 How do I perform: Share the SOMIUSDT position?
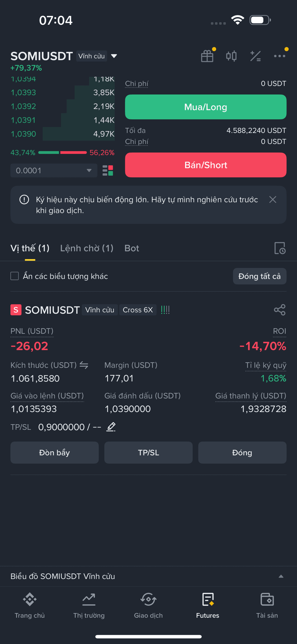280,310
